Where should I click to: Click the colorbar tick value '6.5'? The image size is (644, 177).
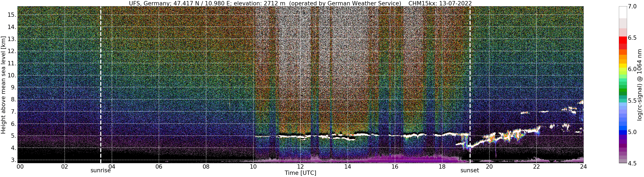click(632, 38)
